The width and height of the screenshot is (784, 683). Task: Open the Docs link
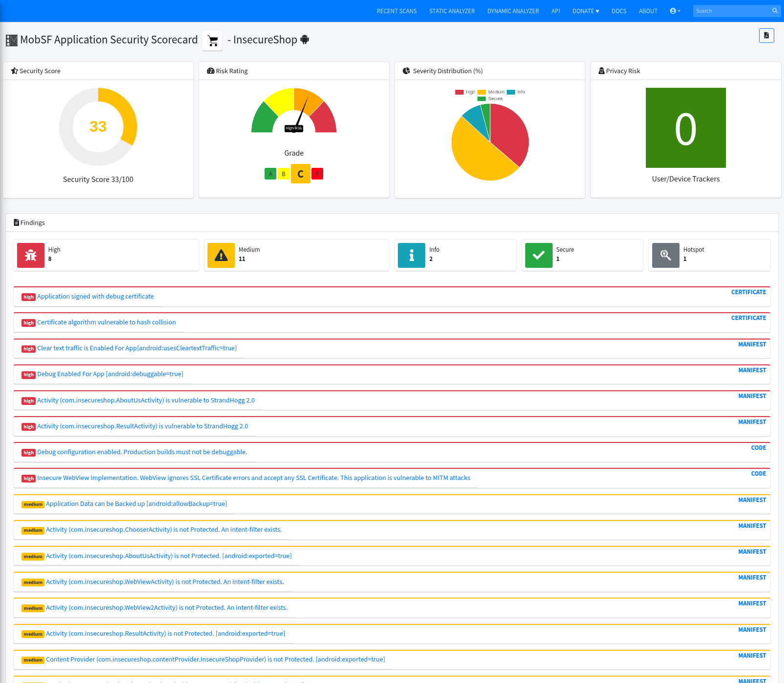(619, 11)
